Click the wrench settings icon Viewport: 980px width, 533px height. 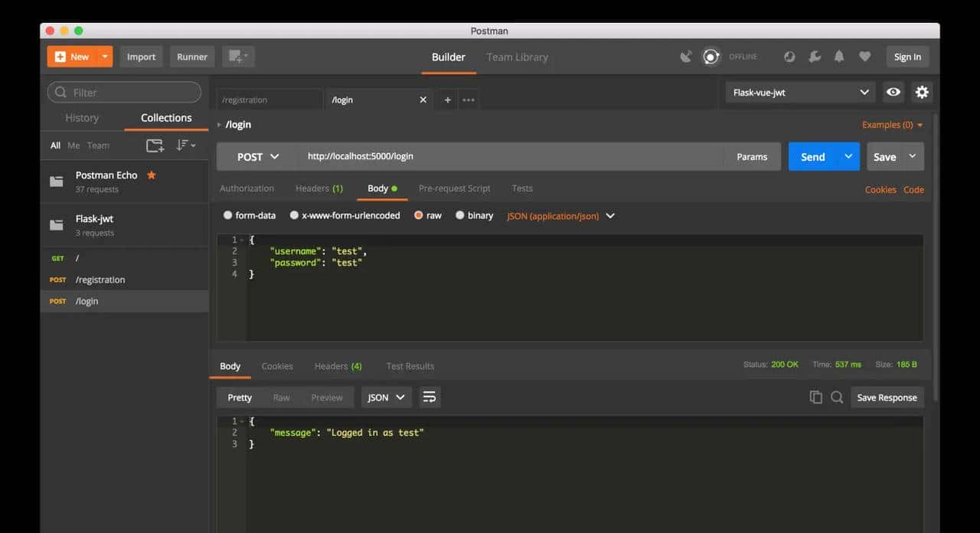pos(815,57)
